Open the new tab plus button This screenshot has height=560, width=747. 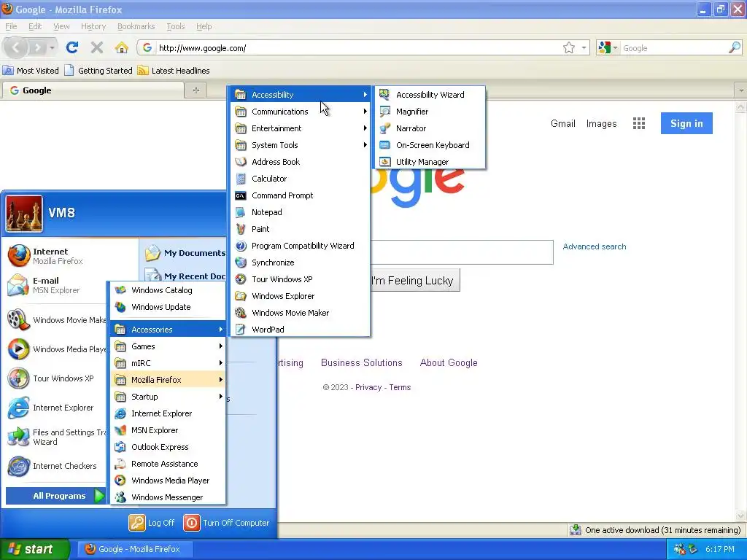pos(196,90)
